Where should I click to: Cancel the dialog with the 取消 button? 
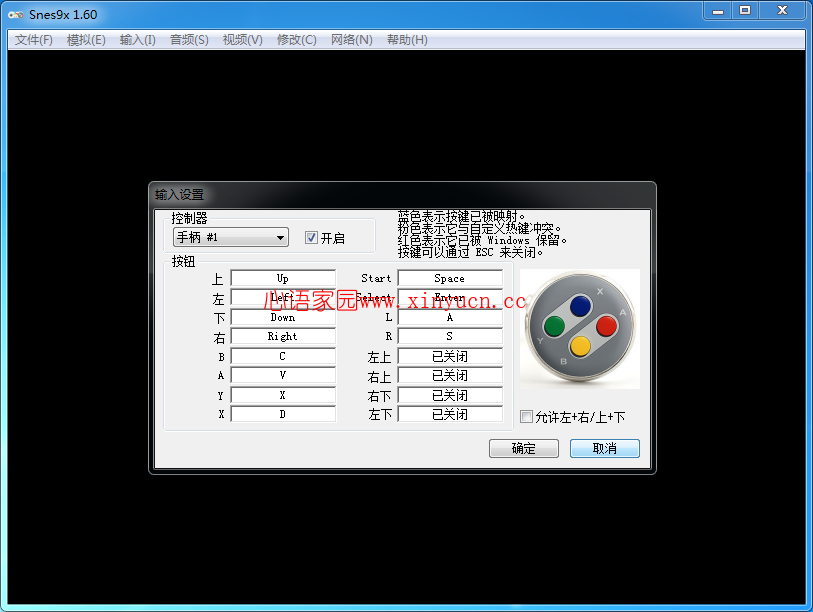point(604,448)
